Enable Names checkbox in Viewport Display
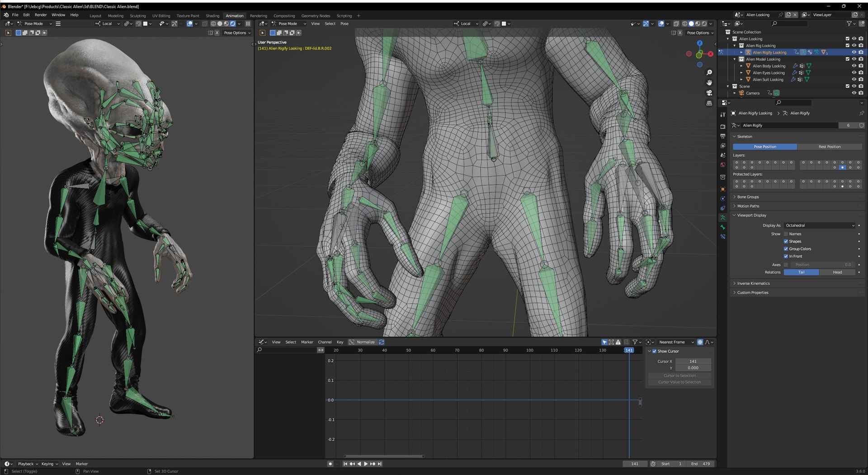868x475 pixels. pyautogui.click(x=786, y=234)
